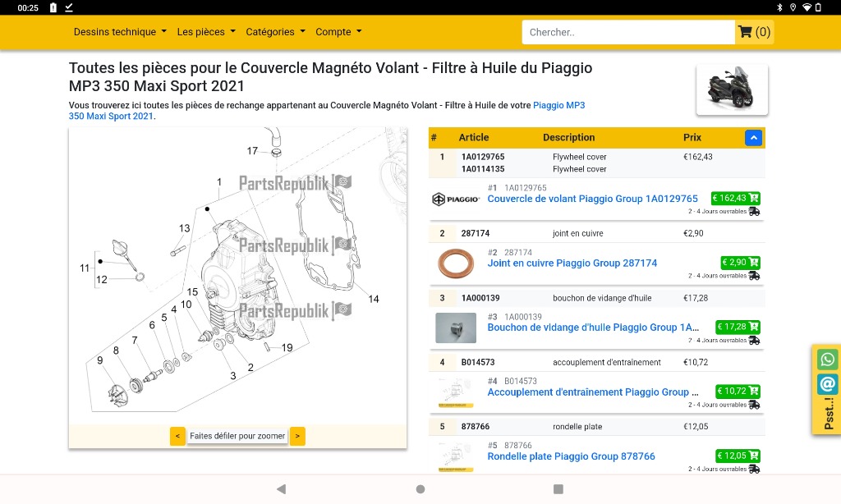The width and height of the screenshot is (841, 504).
Task: Open Les pièces dropdown menu
Action: click(206, 32)
